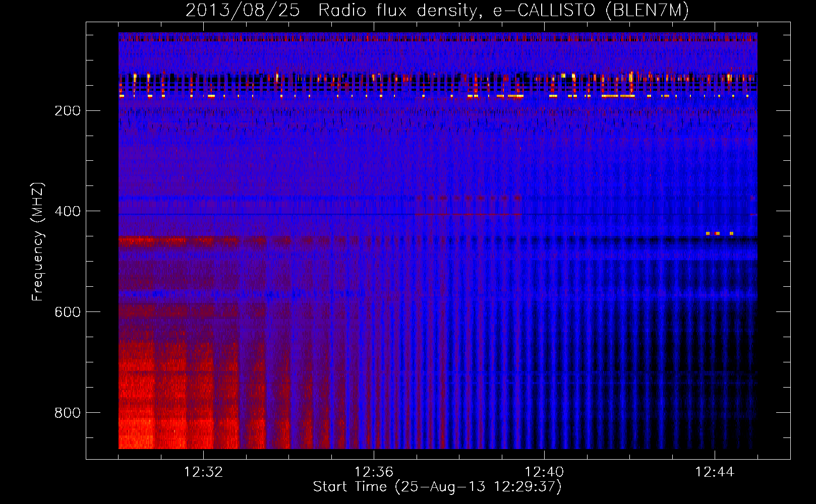
Task: Click the 200 frequency tick label
Action: point(68,111)
